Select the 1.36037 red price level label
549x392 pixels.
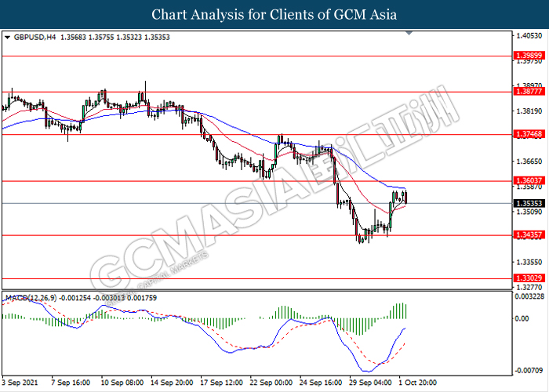529,180
